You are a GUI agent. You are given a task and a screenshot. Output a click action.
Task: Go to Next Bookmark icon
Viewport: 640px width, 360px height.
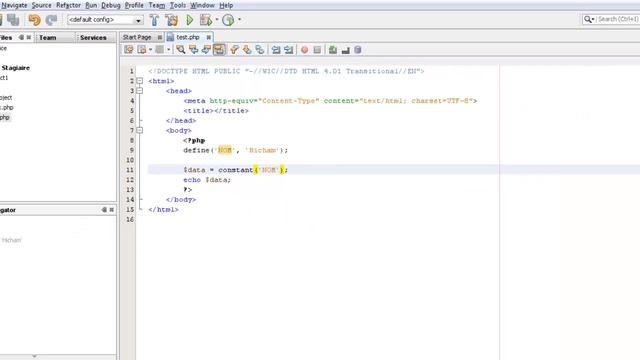[247, 50]
